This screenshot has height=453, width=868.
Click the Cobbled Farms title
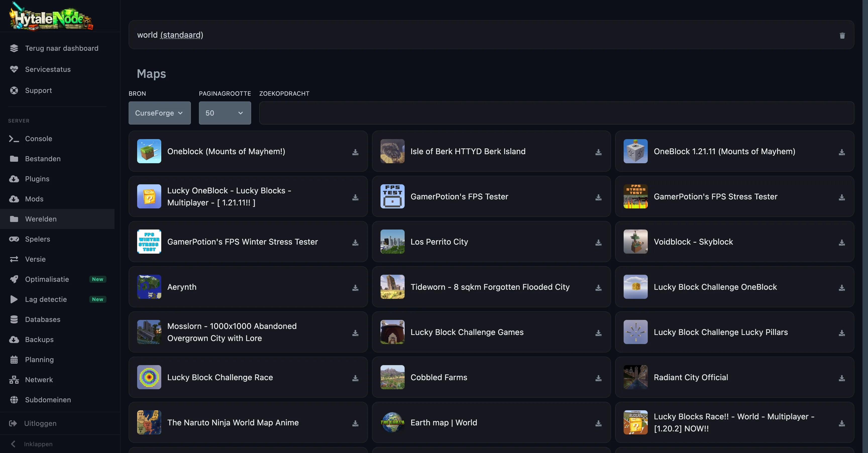[439, 377]
